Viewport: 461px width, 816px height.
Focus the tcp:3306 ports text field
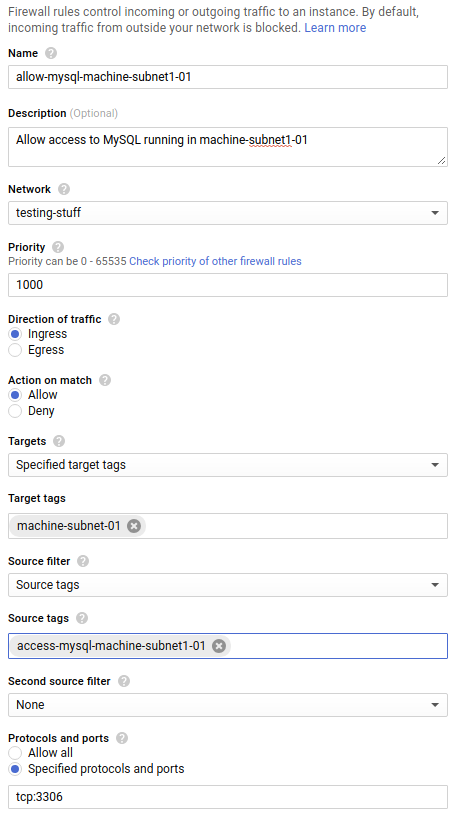tap(228, 797)
